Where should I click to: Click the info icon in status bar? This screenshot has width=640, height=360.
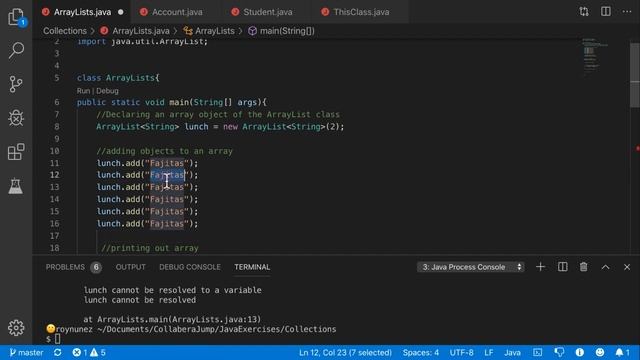tap(580, 352)
